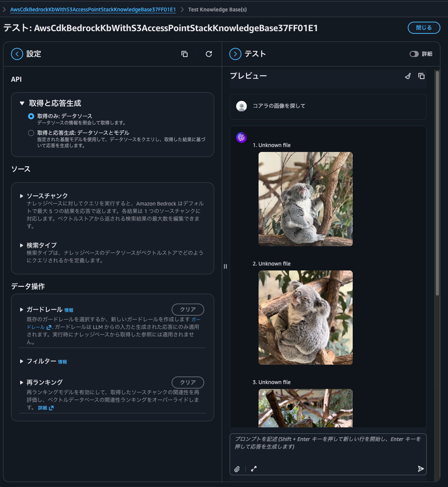The image size is (448, 487).
Task: Enable the 詳細 toggle switch
Action: (x=414, y=54)
